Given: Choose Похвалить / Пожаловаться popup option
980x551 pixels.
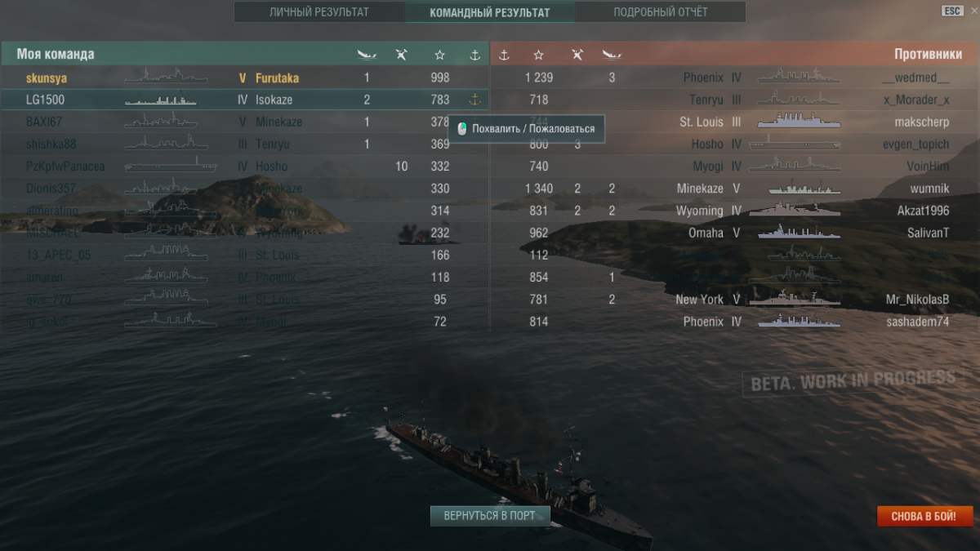Looking at the screenshot, I should 528,129.
